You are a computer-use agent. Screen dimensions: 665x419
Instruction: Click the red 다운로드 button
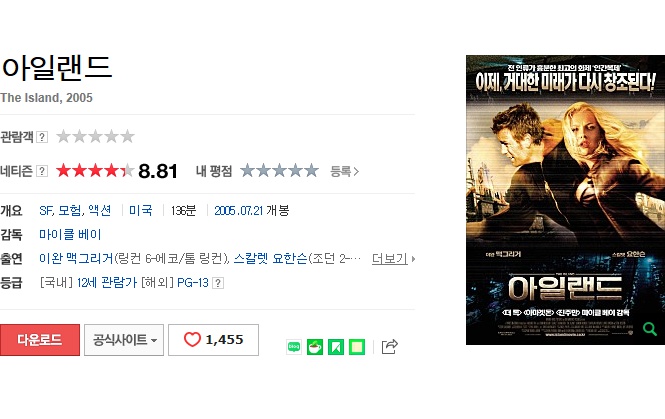[x=40, y=340]
